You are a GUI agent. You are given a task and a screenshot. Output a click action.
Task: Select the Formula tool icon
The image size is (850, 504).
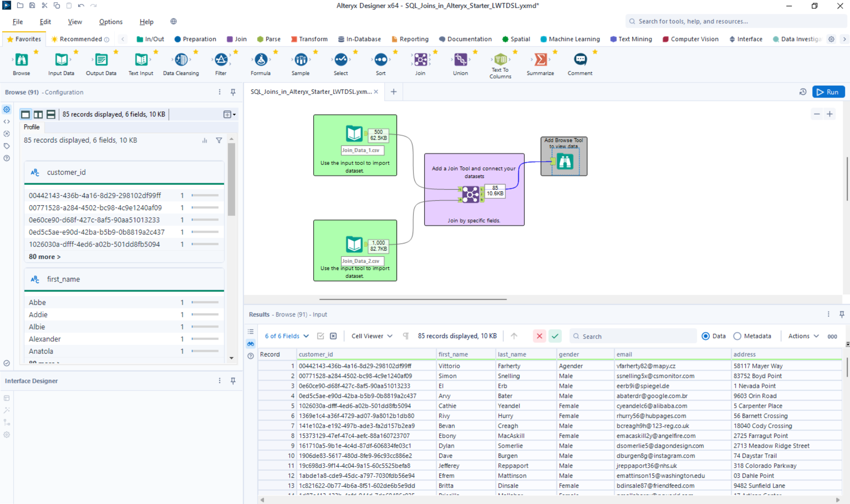point(261,60)
